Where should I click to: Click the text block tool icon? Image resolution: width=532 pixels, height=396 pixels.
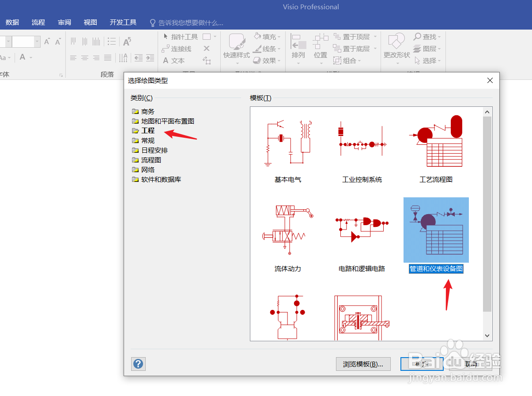(x=207, y=60)
